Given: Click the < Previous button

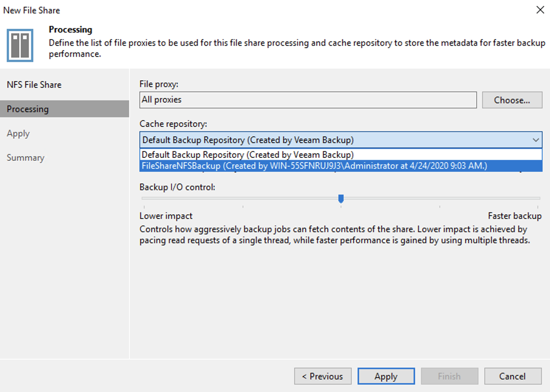Looking at the screenshot, I should click(323, 376).
